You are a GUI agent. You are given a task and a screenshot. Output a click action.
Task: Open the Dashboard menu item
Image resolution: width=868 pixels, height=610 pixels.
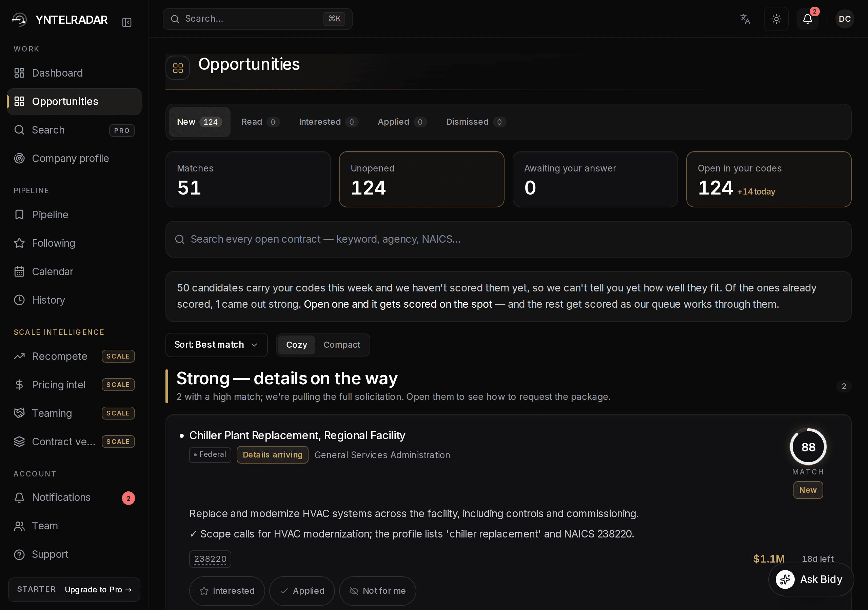click(74, 73)
